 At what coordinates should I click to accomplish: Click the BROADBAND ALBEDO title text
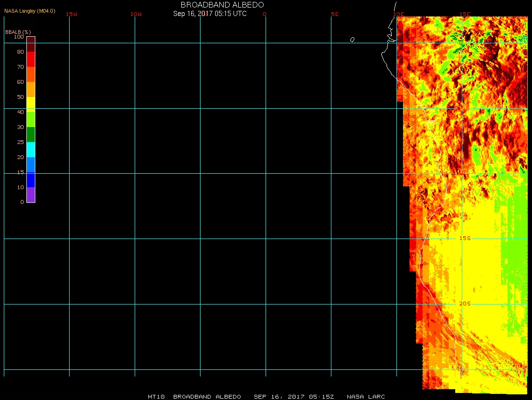click(x=222, y=5)
